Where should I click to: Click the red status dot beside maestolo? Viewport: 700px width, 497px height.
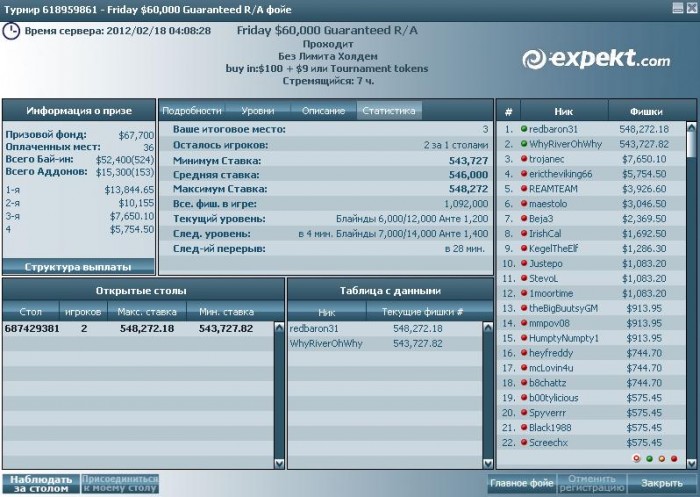[x=524, y=204]
